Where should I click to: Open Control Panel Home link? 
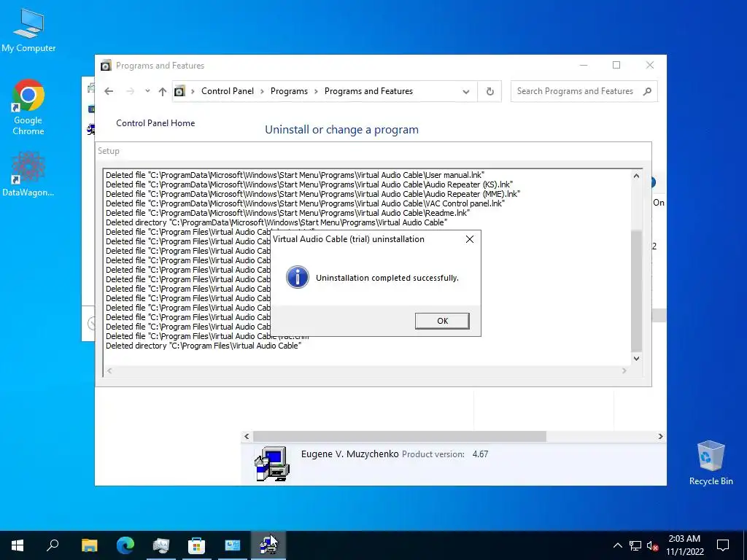(155, 122)
